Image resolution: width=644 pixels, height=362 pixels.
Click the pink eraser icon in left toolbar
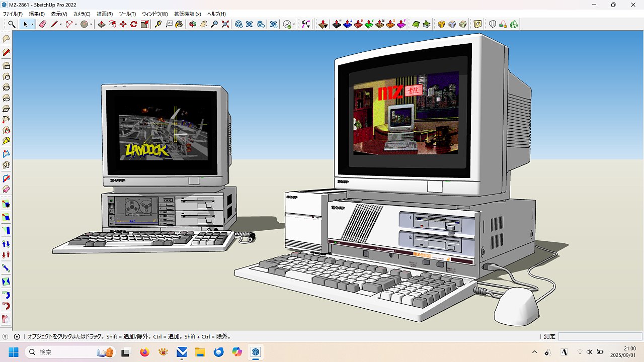pyautogui.click(x=7, y=189)
